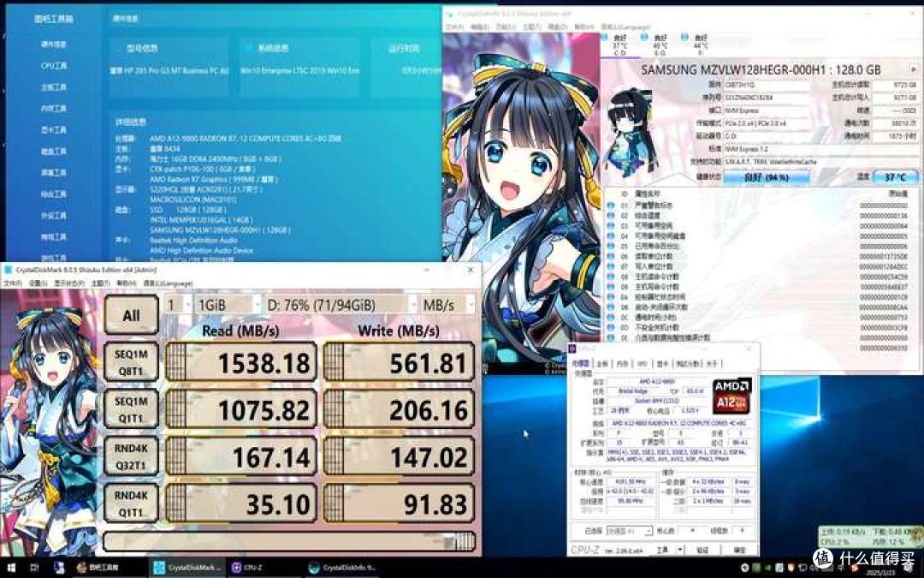Screen dimensions: 924x578
Task: Open CrystalDiskInfo 功能 menu
Action: [x=506, y=27]
